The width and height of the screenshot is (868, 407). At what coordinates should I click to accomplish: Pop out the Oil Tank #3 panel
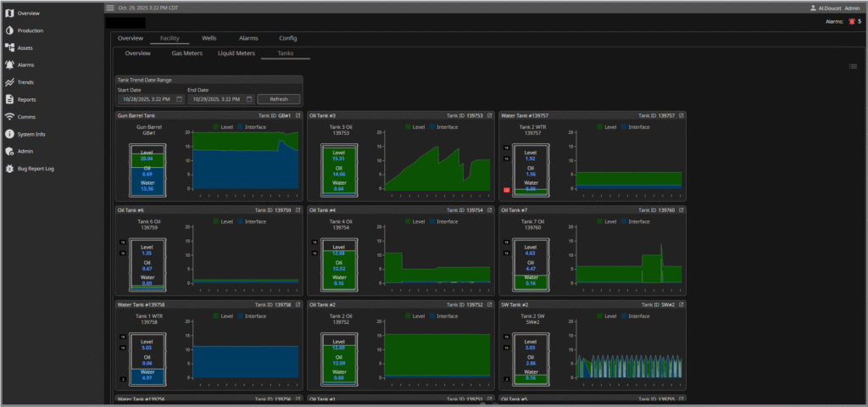pyautogui.click(x=491, y=115)
